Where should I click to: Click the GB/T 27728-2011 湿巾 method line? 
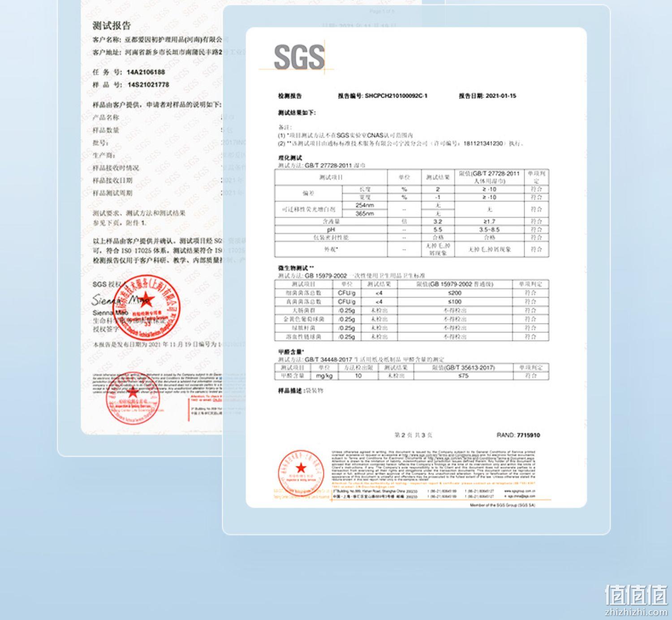[x=322, y=165]
